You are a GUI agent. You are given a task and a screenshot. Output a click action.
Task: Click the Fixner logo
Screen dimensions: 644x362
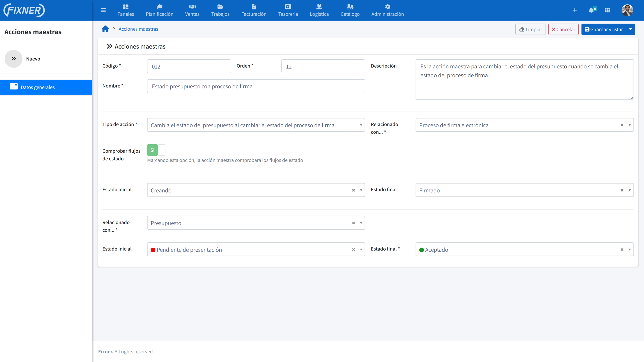[24, 10]
